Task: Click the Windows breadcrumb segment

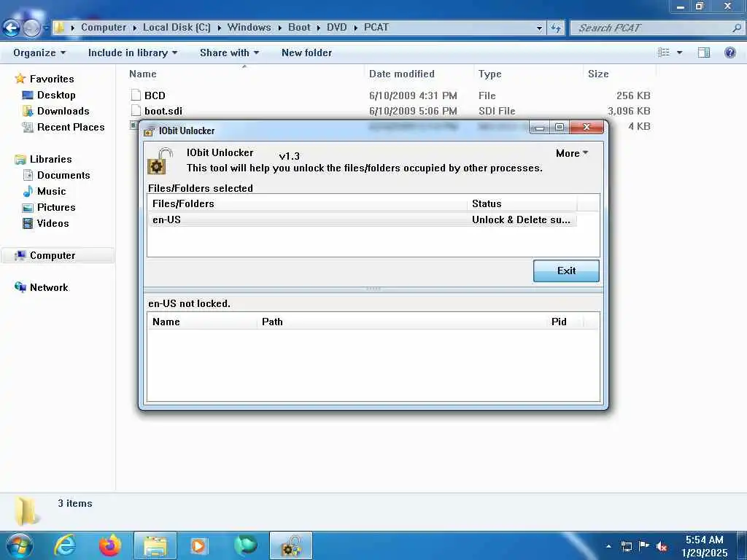Action: [x=249, y=27]
